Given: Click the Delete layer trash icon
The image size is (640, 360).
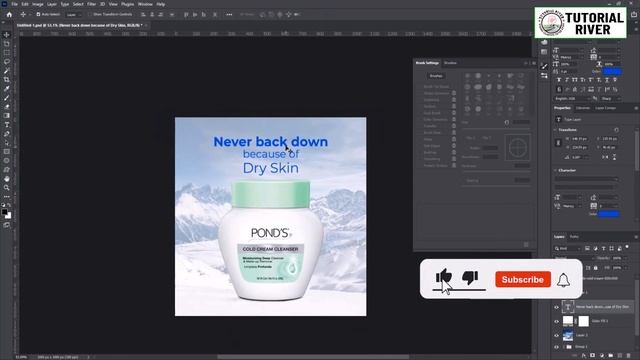Looking at the screenshot, I should pos(629,356).
